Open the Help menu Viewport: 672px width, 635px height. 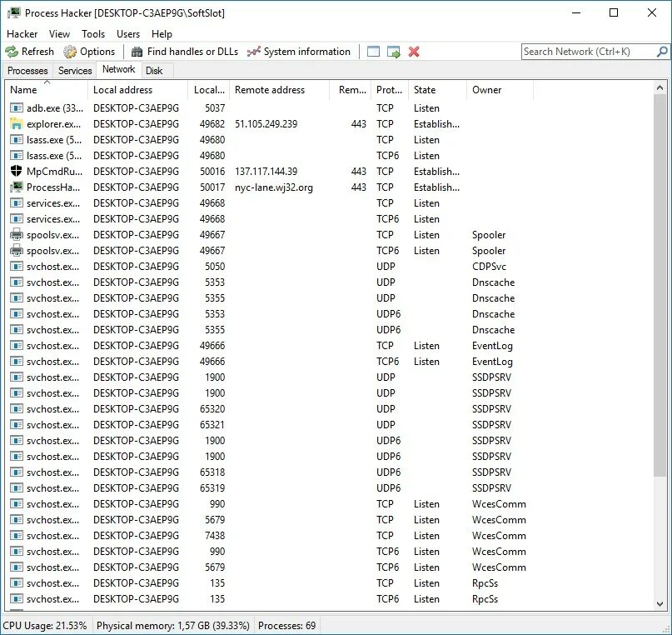[x=162, y=34]
